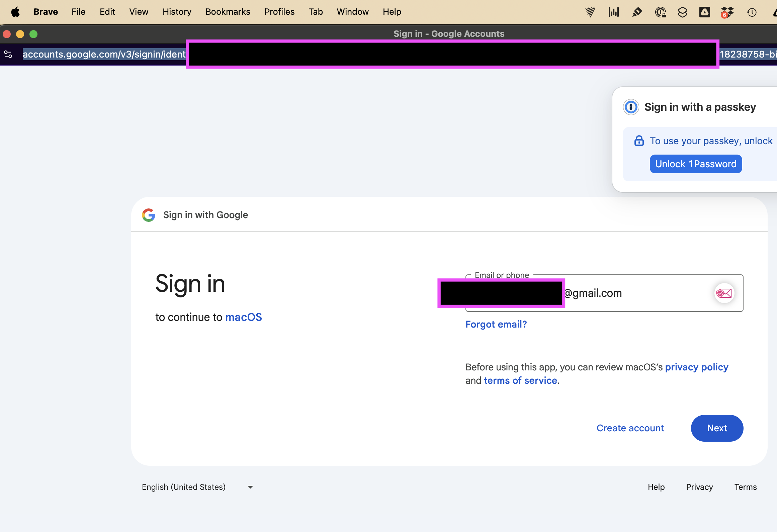Click the email shield icon in the email field
Image resolution: width=777 pixels, height=532 pixels.
[724, 293]
